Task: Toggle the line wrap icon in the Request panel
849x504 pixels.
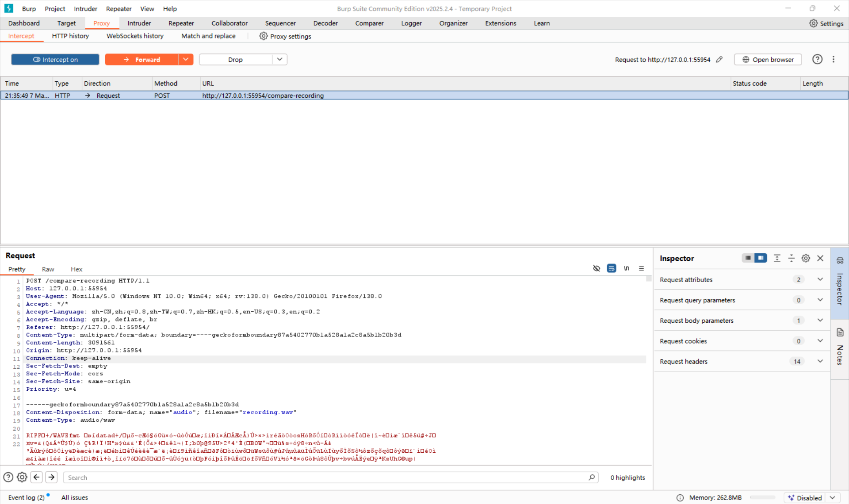Action: [611, 268]
